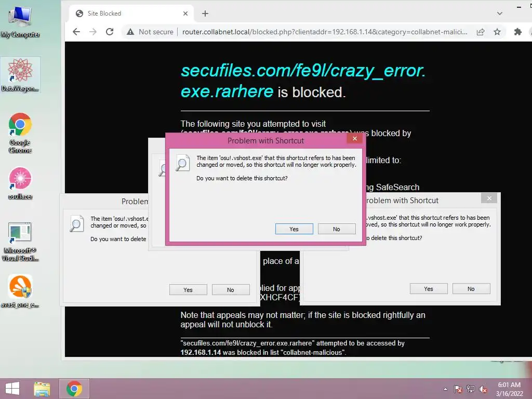Open the DataWagon desktop shortcut
The height and width of the screenshot is (399, 532).
[x=20, y=75]
